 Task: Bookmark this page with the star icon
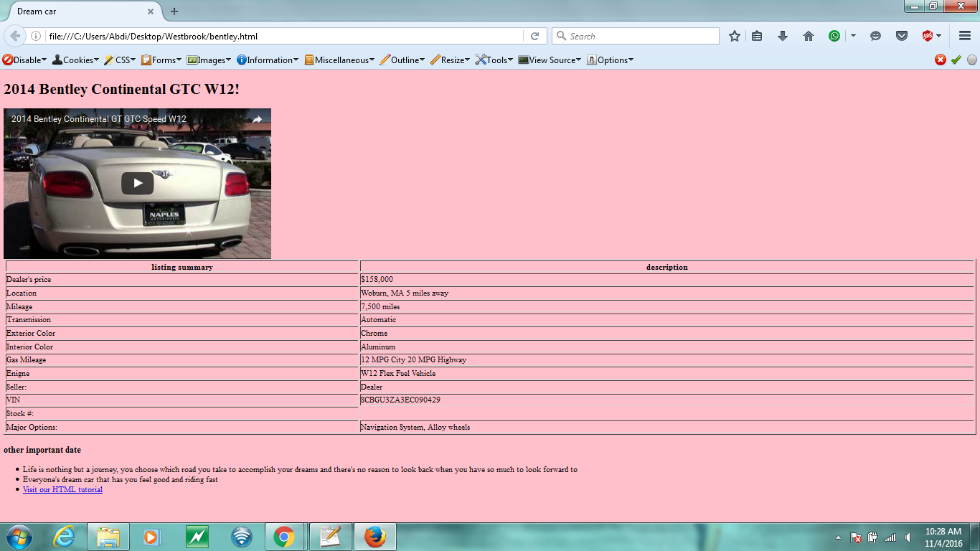[735, 36]
